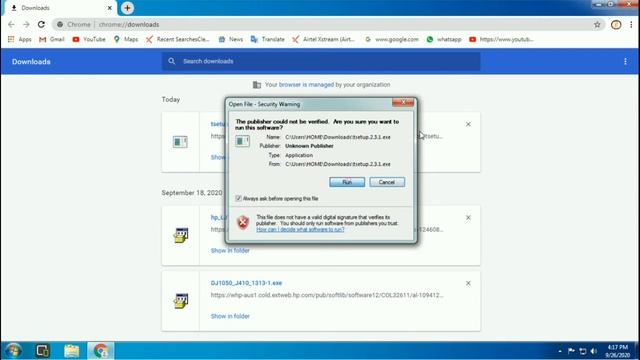
Task: Click the managed-by-organization building icon
Action: tap(257, 84)
